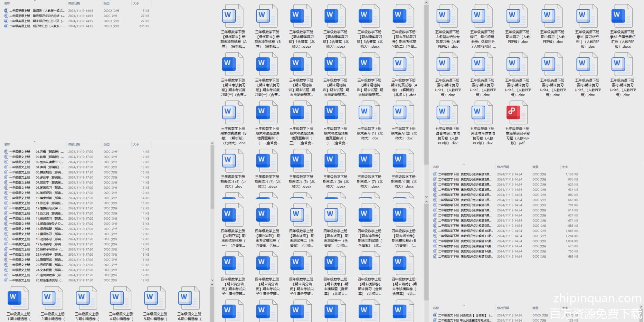Toggle sort arrow above 名称 in 一年级语文上册 list
Viewport: 644px width, 322px height.
pos(34,142)
